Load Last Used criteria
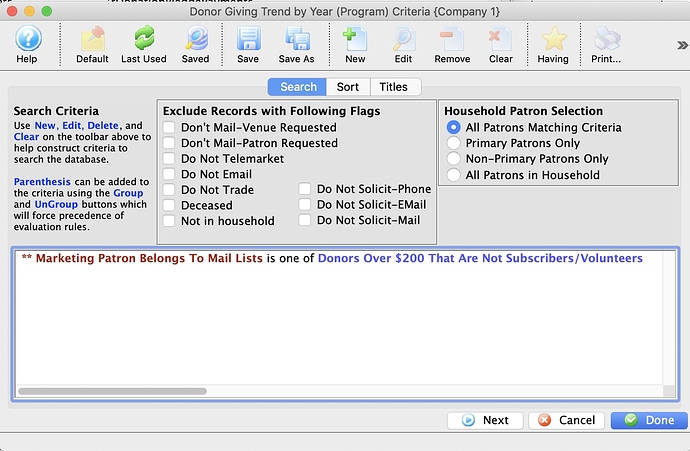 144,44
